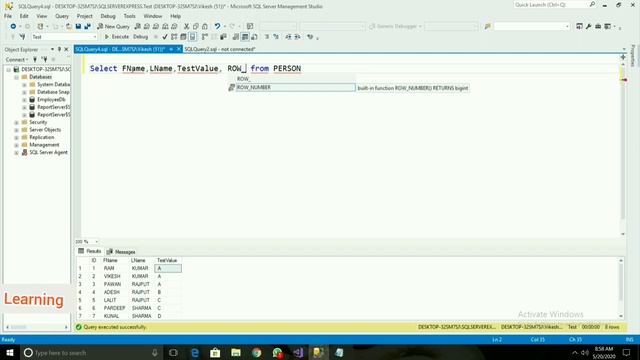Select the SQL Server Agent node
Screen dimensions: 640x360
48,152
